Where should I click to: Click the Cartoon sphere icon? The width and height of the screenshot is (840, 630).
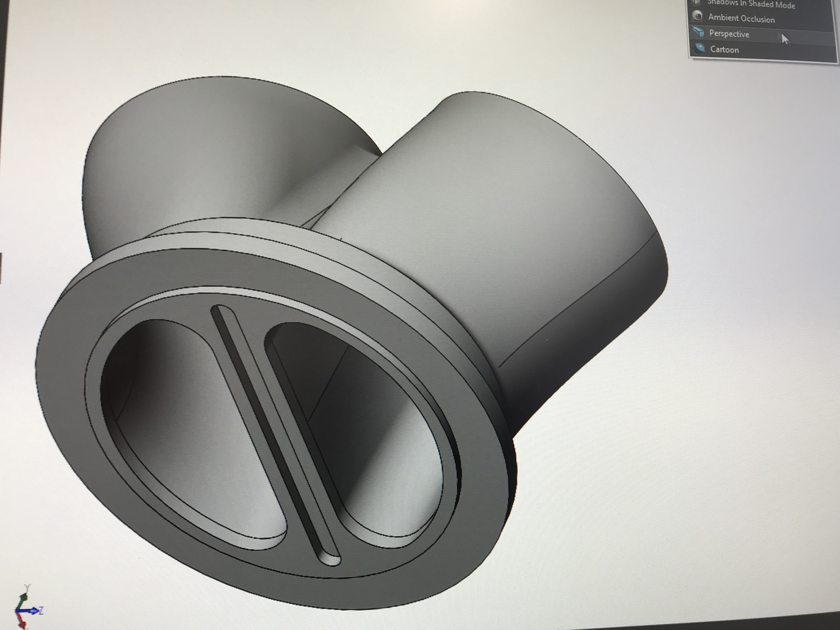[x=699, y=49]
